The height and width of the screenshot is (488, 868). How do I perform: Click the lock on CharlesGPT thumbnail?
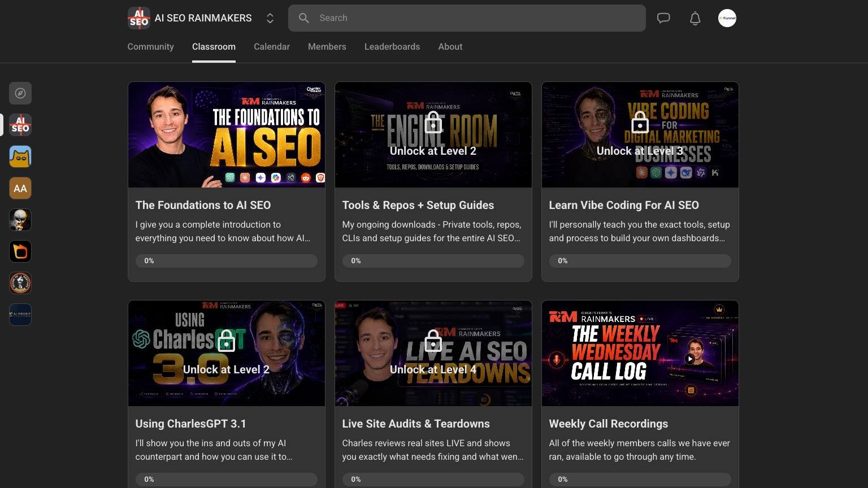[x=227, y=341]
